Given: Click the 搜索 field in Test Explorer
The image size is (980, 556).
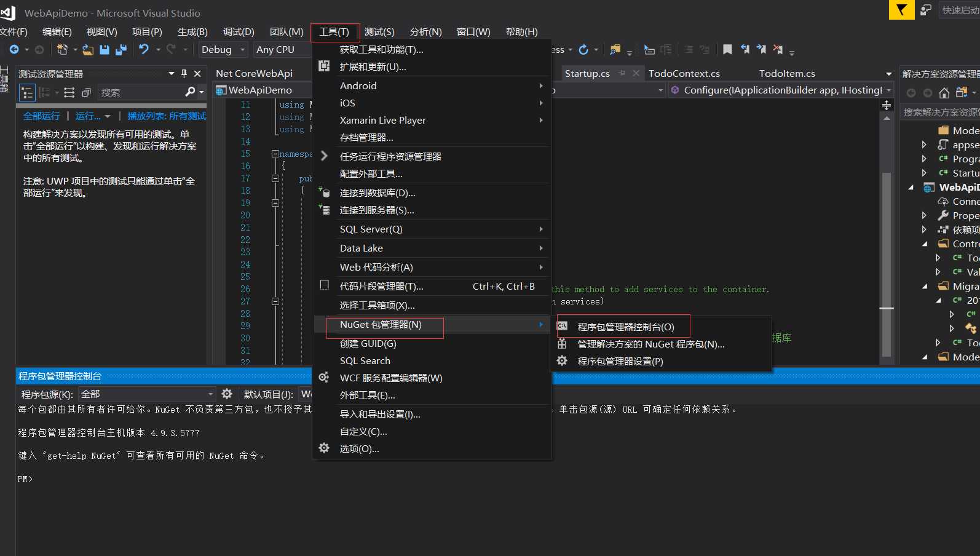Looking at the screenshot, I should pos(140,92).
